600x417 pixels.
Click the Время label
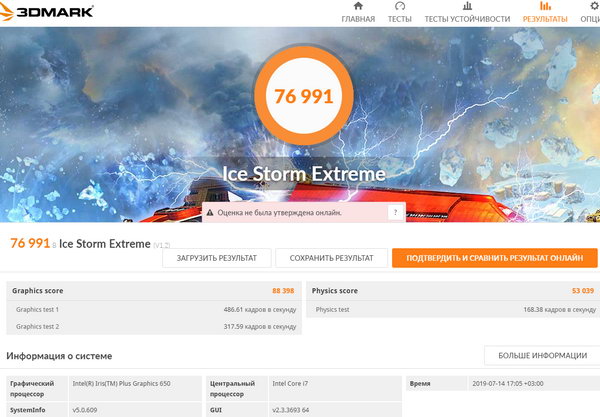(420, 383)
